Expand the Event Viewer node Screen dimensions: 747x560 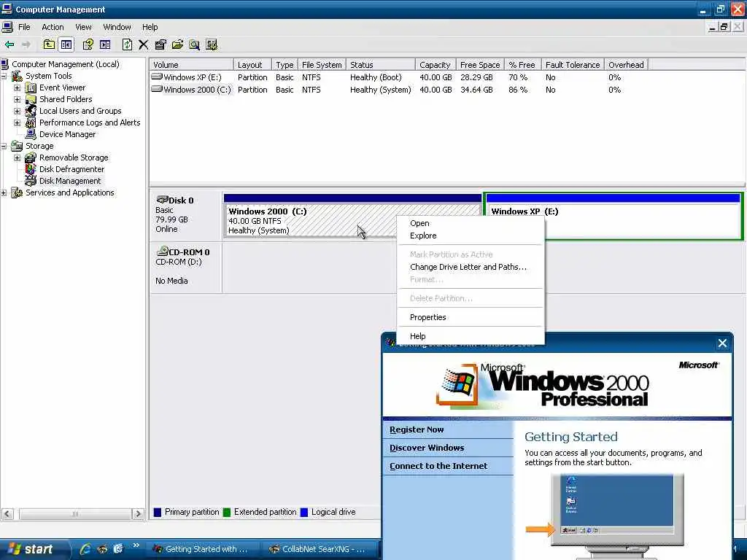(x=18, y=87)
